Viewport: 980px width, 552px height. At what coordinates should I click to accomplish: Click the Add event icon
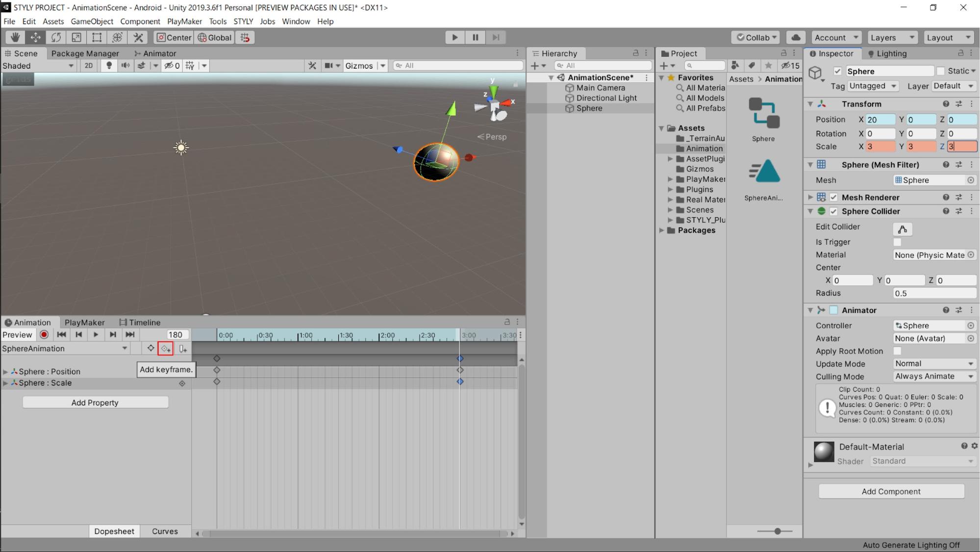click(183, 349)
